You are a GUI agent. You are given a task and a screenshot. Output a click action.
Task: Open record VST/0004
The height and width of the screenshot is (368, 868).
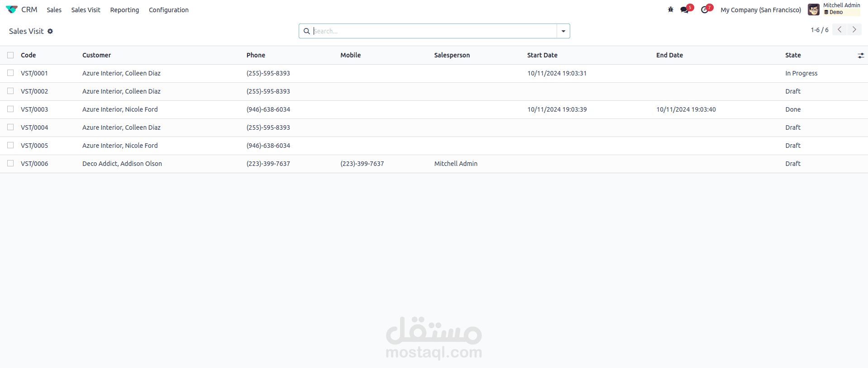tap(34, 127)
